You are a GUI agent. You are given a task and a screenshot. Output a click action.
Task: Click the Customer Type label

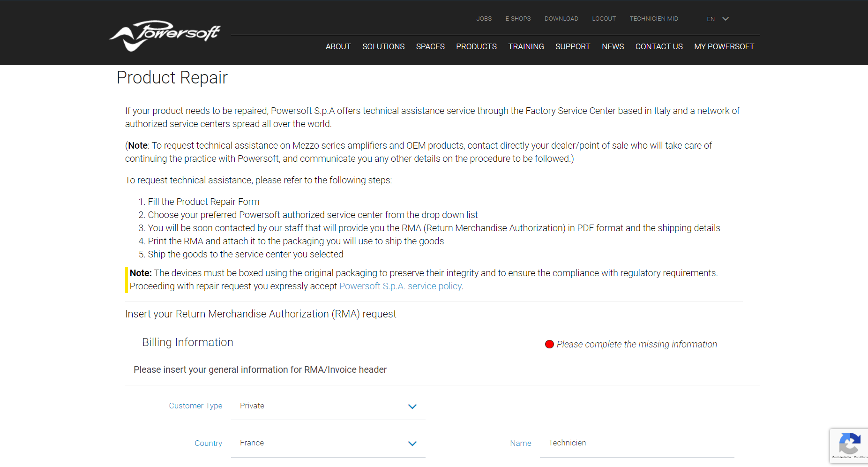(x=195, y=406)
